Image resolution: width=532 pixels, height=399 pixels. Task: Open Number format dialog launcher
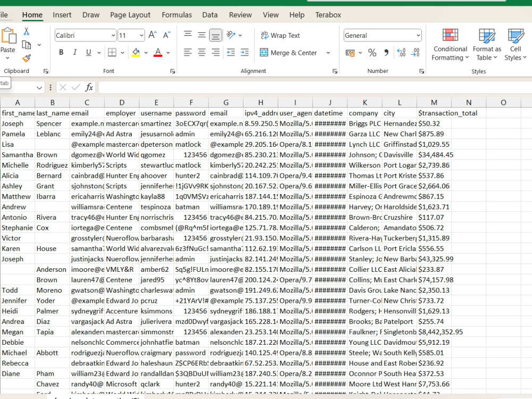coord(422,71)
